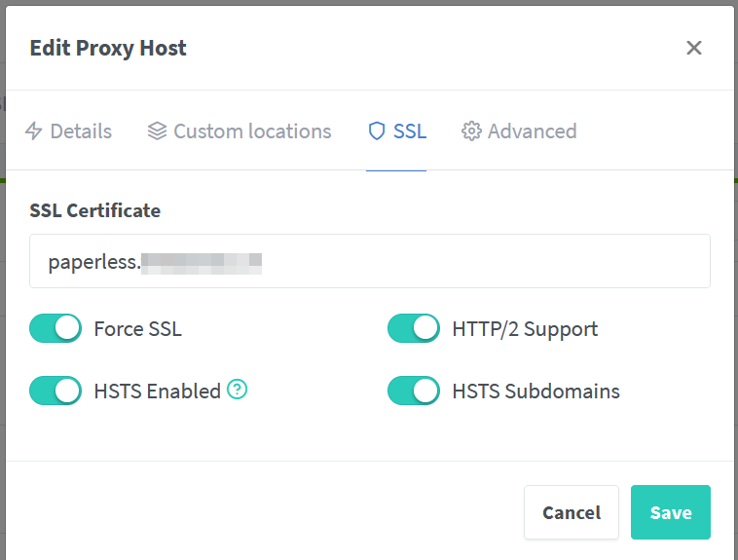Open the SSL Certificate dropdown
Viewport: 738px width, 560px height.
point(370,261)
